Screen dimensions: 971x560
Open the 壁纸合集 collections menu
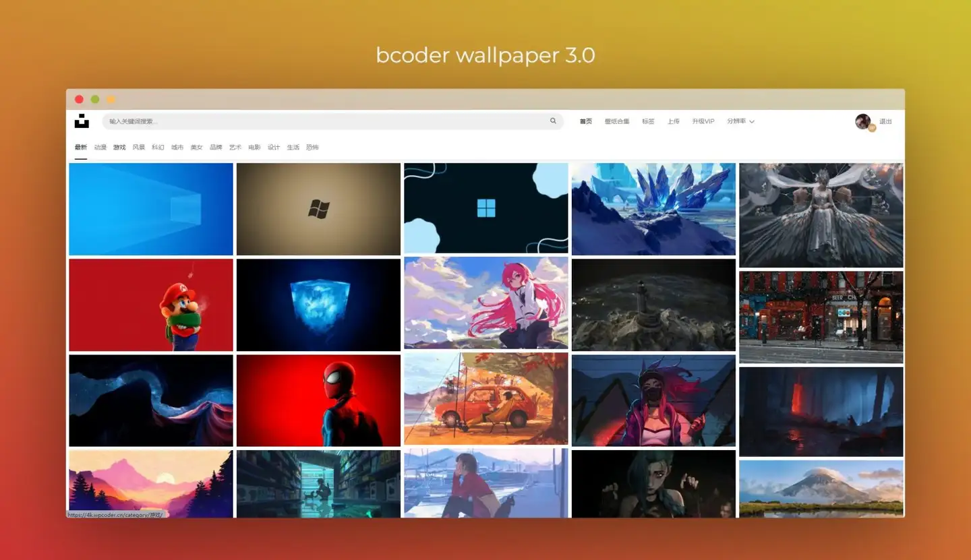click(617, 121)
